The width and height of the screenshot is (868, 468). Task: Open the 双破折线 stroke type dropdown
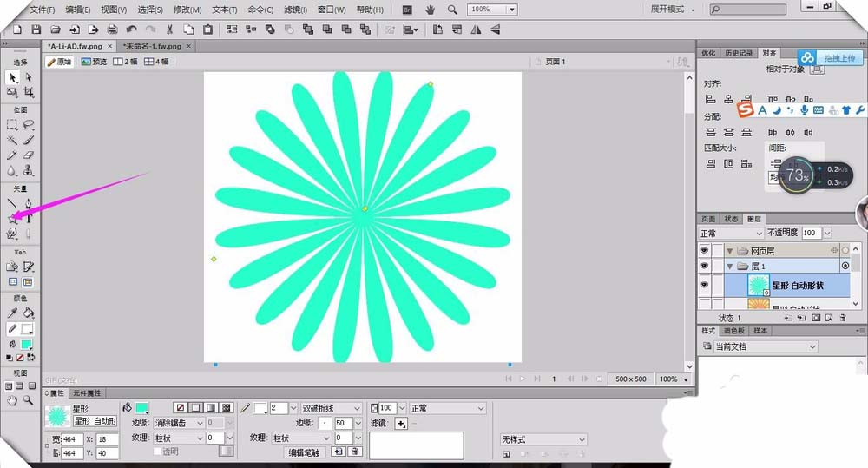click(330, 408)
